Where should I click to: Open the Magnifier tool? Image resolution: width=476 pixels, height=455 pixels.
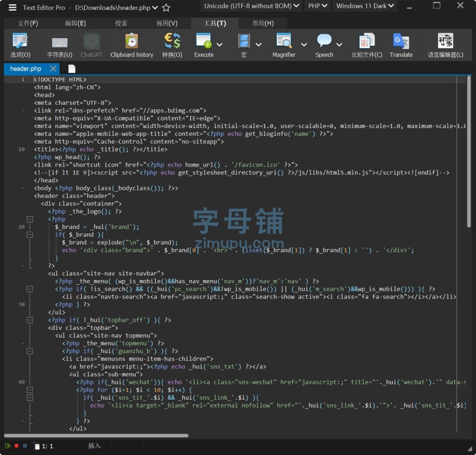point(284,45)
